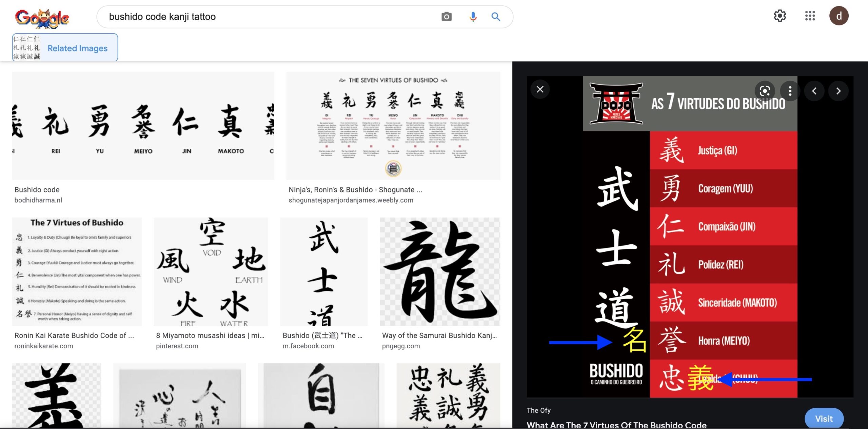This screenshot has width=868, height=429.
Task: Open bottom row large black kanji on gray thumbnail
Action: point(321,395)
